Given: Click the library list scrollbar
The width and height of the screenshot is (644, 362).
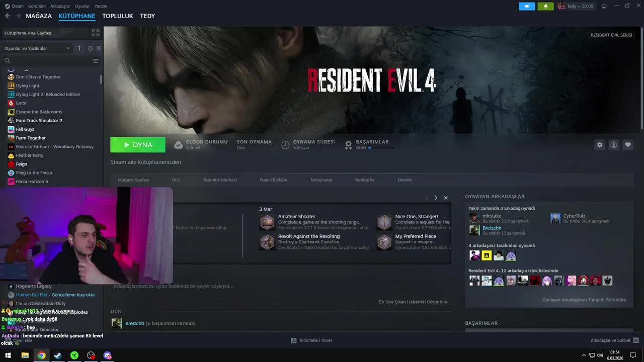Looking at the screenshot, I should (x=101, y=79).
